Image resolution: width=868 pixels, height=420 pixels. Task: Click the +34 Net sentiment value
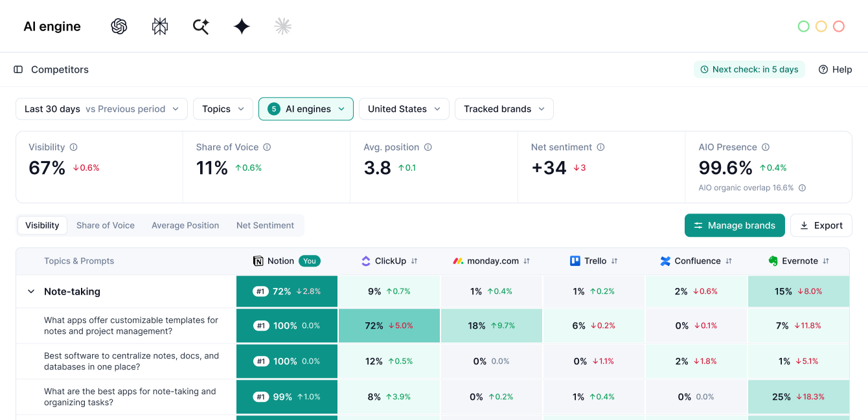(549, 168)
